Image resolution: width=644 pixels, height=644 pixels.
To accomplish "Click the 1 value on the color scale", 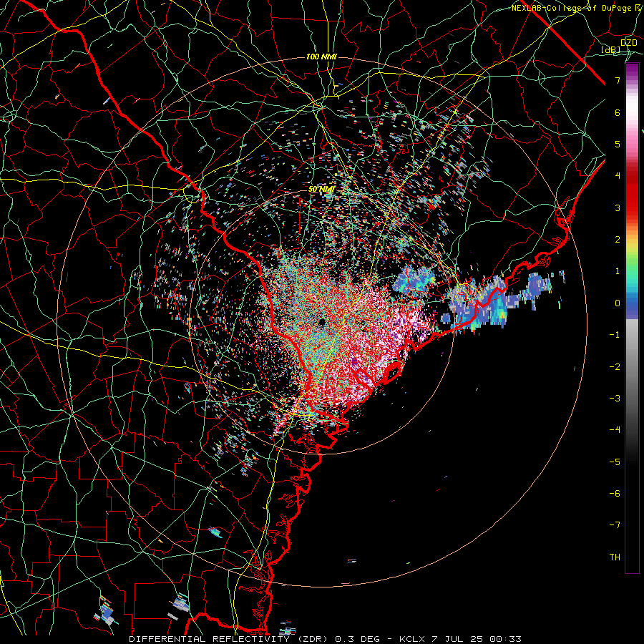I will (x=618, y=271).
